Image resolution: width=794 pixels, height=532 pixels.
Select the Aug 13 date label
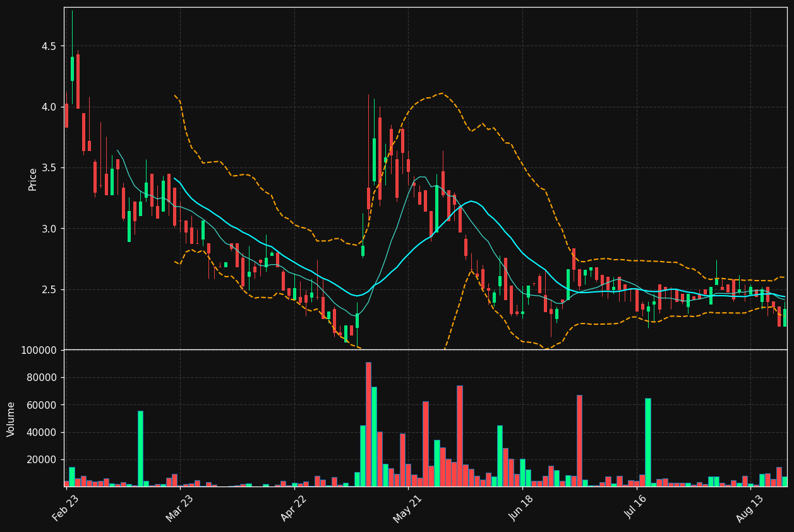[x=750, y=508]
